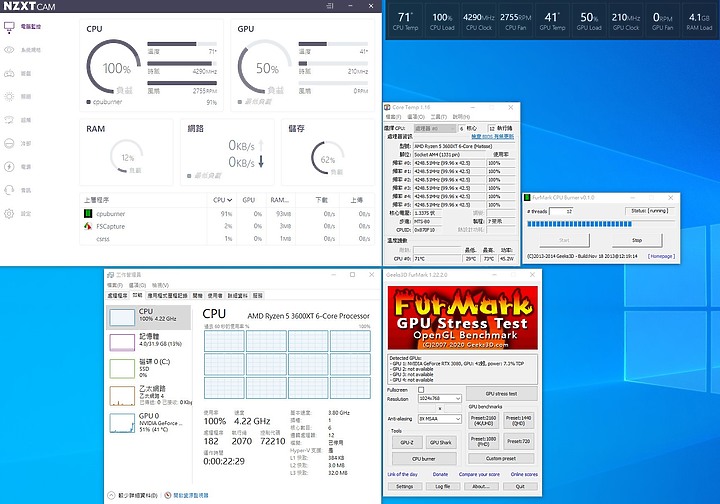Collapse Task Manager with fewer details chevron
This screenshot has height=504, width=720.
tap(111, 495)
